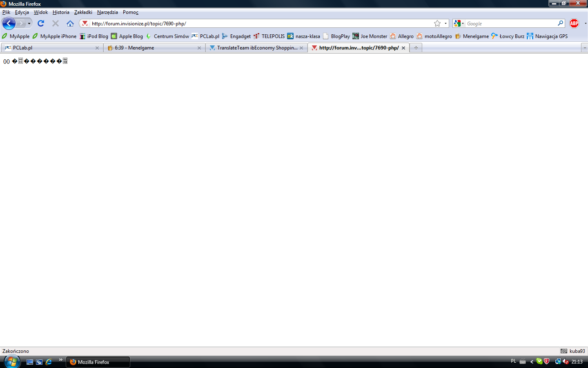The image size is (588, 368).
Task: Open the Windows Start menu orb
Action: click(x=12, y=361)
